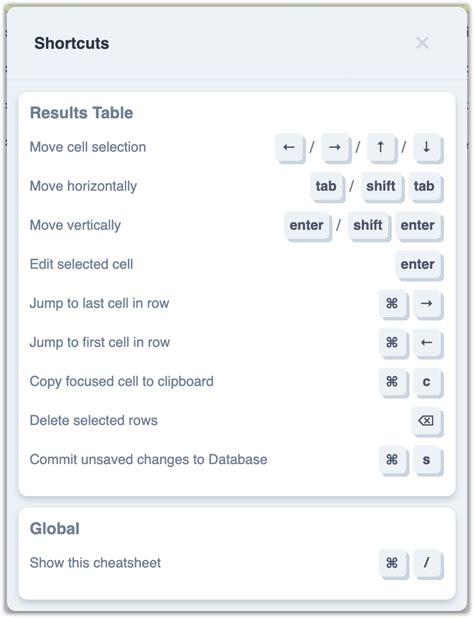Select the Results Table section heading
Viewport: 474px width, 618px height.
tap(82, 113)
